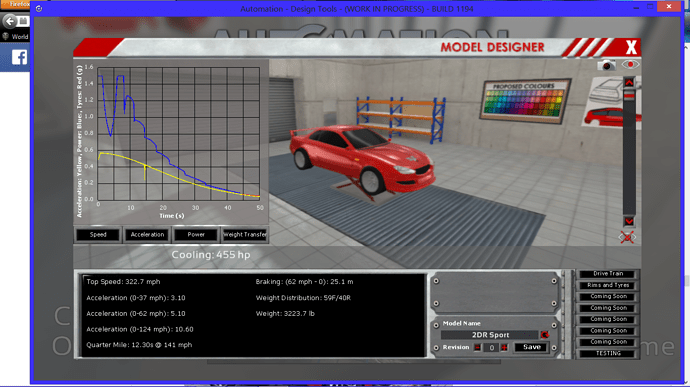
Task: Click the 2DR Sport model name field
Action: (490, 335)
